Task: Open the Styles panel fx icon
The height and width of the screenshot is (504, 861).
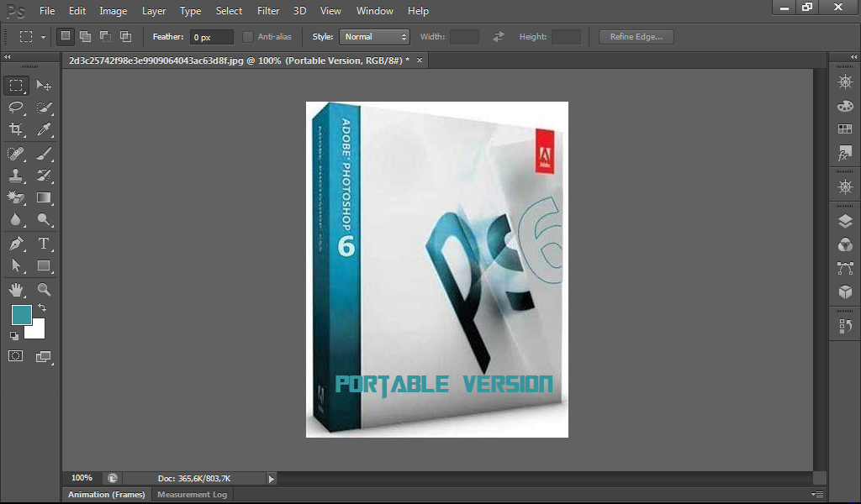Action: click(x=845, y=153)
